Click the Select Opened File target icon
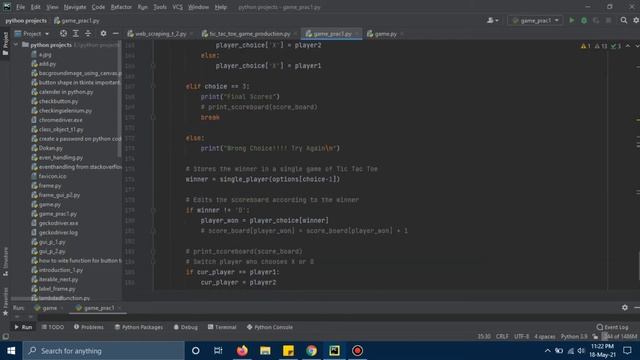This screenshot has width=640, height=360. (63, 33)
